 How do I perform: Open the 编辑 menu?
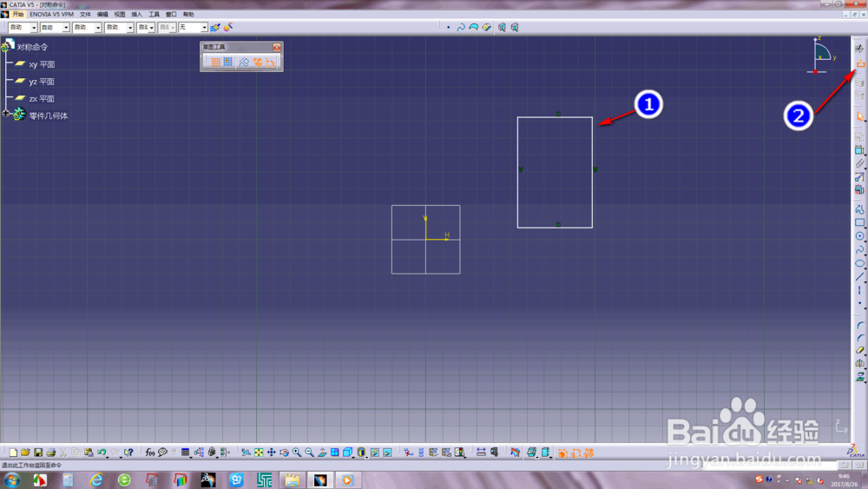102,15
